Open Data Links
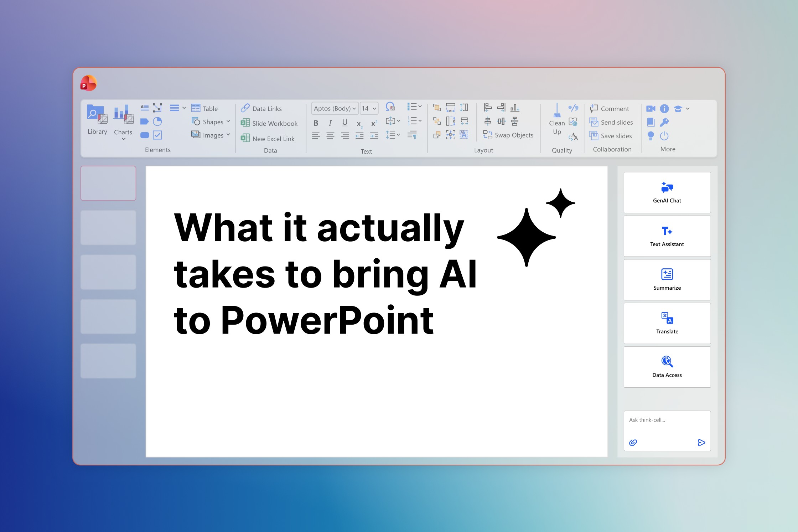798x532 pixels. point(261,108)
